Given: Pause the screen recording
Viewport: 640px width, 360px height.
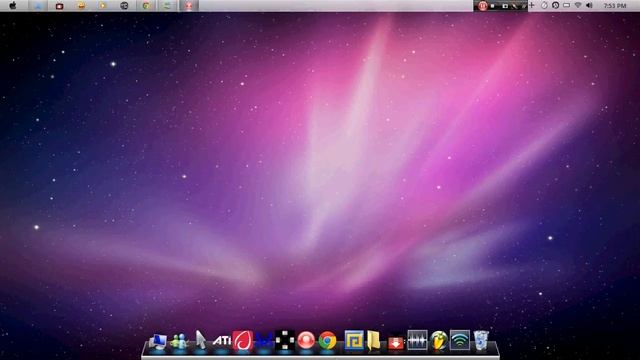Looking at the screenshot, I should (x=482, y=6).
